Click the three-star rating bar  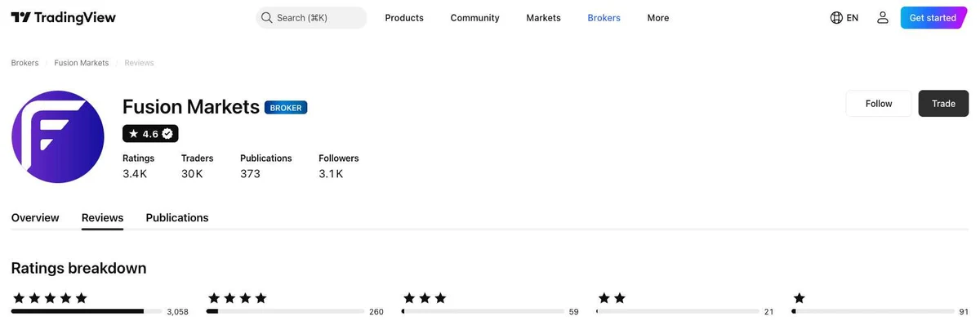click(483, 311)
